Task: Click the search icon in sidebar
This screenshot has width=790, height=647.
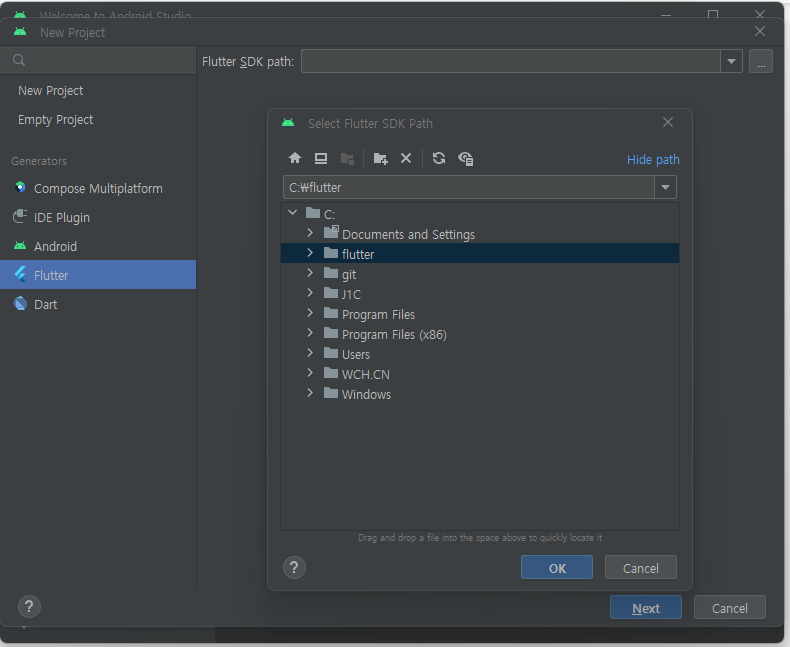Action: [x=19, y=60]
